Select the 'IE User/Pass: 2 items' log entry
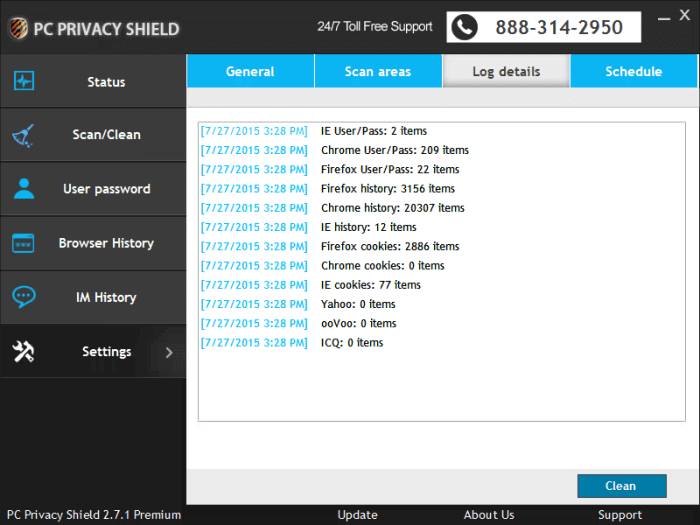700x525 pixels. [374, 131]
